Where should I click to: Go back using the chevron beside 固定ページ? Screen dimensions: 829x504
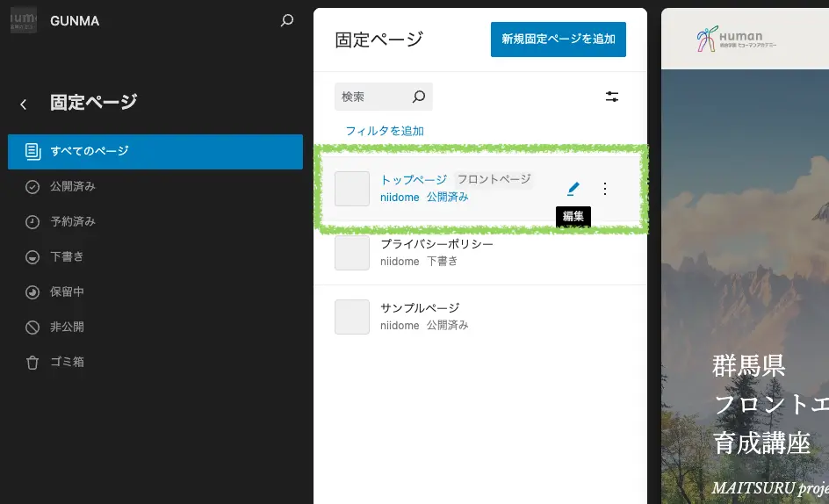point(24,104)
